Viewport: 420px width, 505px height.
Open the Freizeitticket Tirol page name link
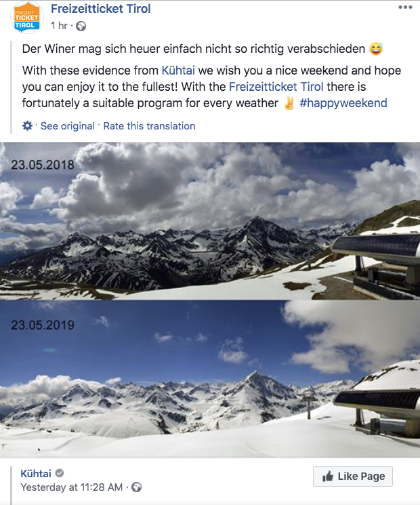pyautogui.click(x=101, y=9)
